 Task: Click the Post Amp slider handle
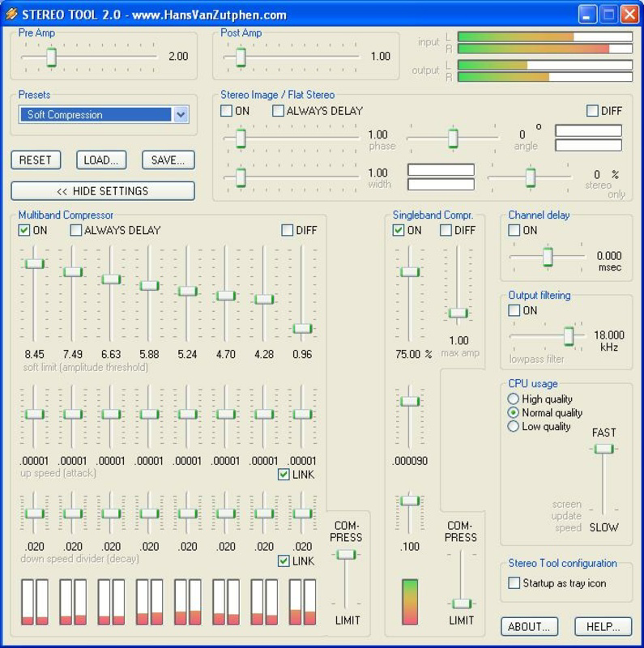pos(241,57)
